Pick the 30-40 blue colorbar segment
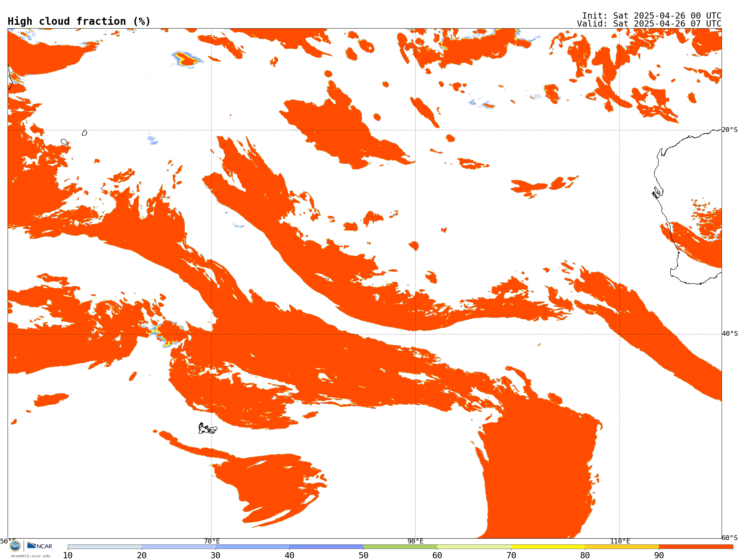The height and width of the screenshot is (560, 744). [x=252, y=547]
